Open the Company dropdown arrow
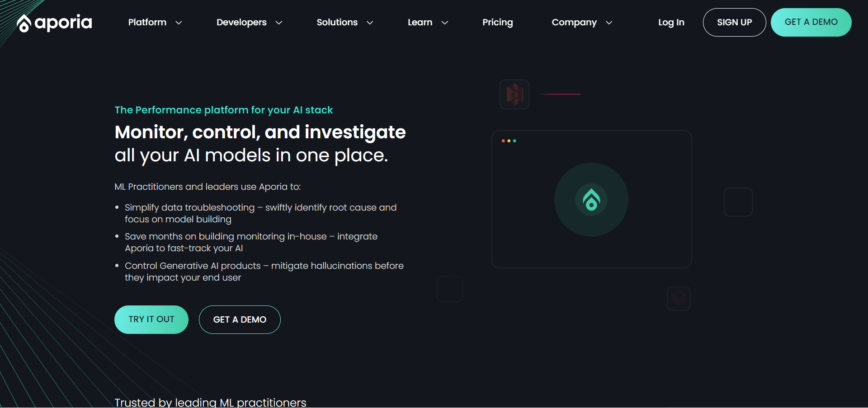This screenshot has width=868, height=408. 609,23
